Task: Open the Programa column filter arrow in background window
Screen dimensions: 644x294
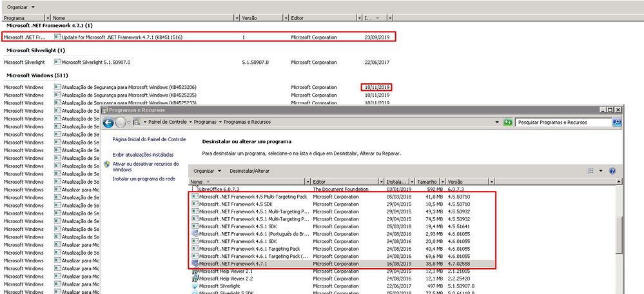Action: [48, 18]
